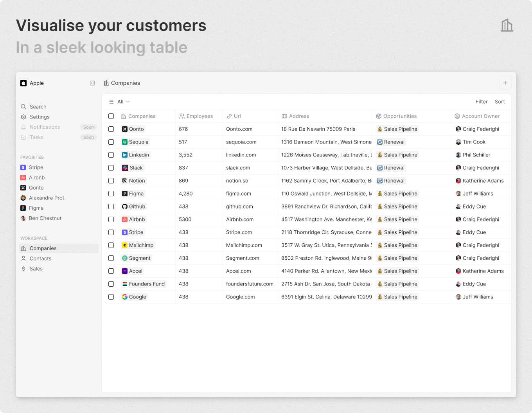Collapse the sidebar using the panel icon
The height and width of the screenshot is (413, 532).
pos(92,83)
